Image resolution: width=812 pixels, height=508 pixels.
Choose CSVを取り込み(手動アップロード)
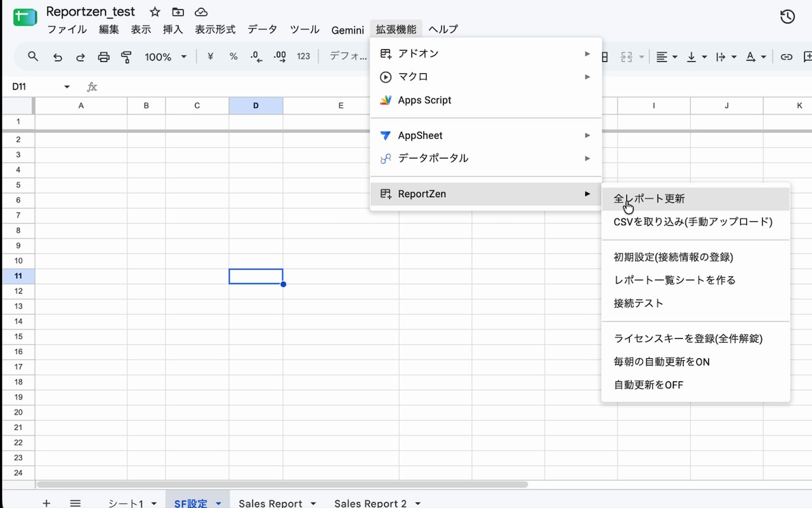(696, 222)
